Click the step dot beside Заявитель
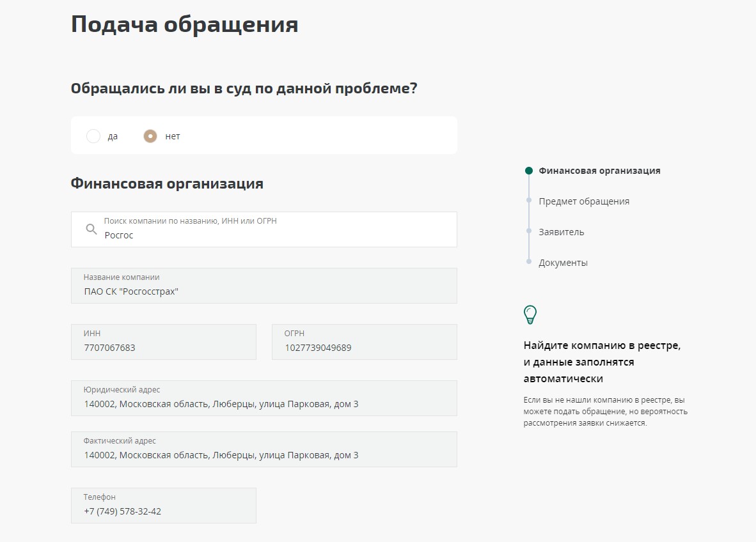Image resolution: width=756 pixels, height=542 pixels. pos(528,231)
